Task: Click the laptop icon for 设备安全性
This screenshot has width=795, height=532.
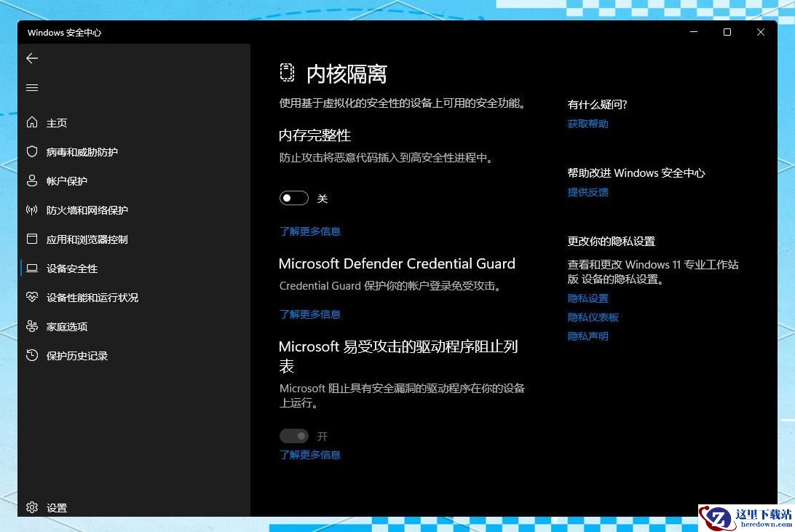Action: (32, 268)
